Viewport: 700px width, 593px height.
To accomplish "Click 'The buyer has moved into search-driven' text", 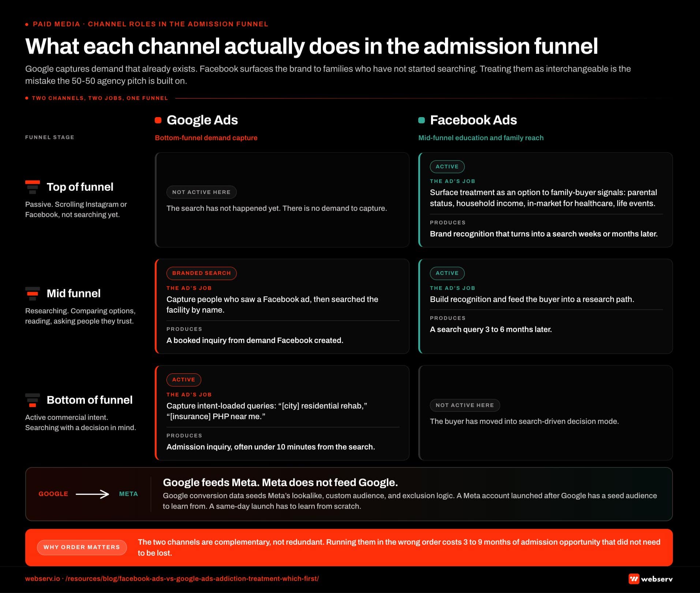I will pyautogui.click(x=524, y=421).
